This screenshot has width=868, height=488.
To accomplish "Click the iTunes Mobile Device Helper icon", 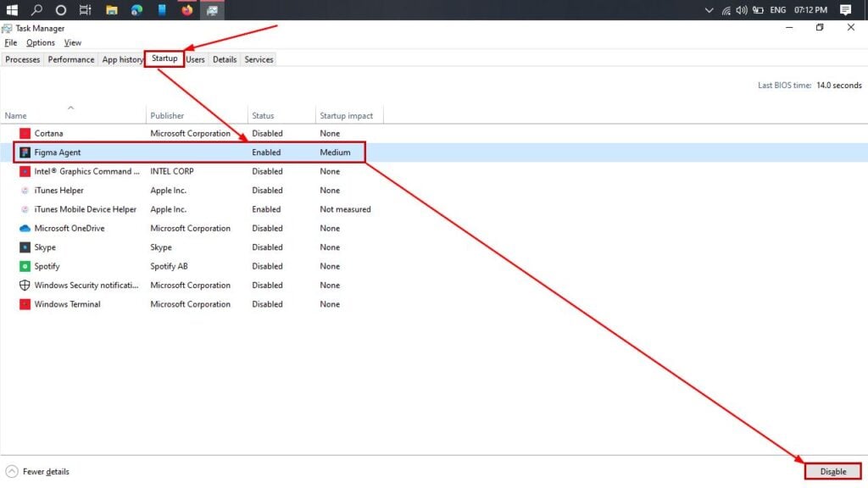I will point(25,209).
